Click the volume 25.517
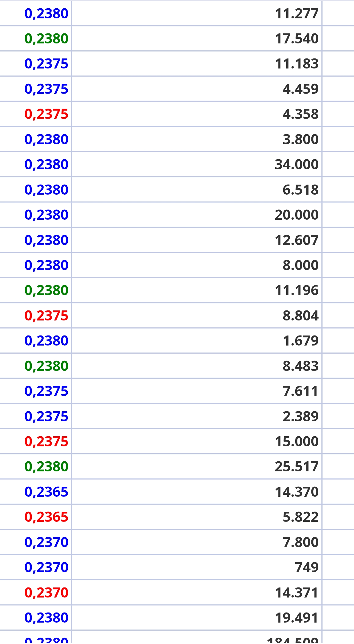Image resolution: width=354 pixels, height=644 pixels. tap(296, 467)
